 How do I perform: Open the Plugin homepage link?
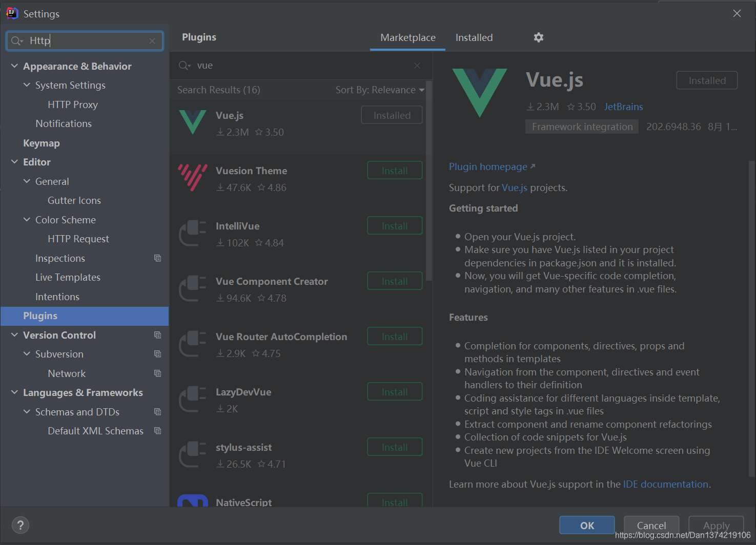pos(492,167)
